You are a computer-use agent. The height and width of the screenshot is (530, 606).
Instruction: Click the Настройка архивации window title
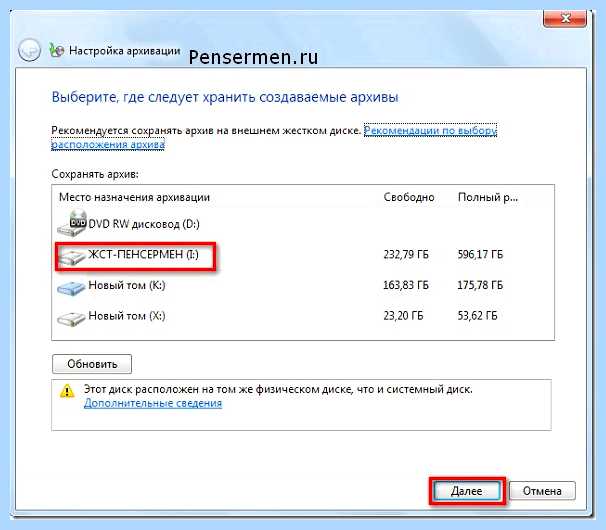pyautogui.click(x=124, y=51)
